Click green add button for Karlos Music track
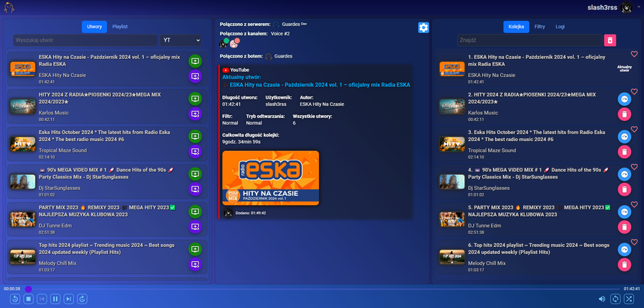 tap(195, 99)
